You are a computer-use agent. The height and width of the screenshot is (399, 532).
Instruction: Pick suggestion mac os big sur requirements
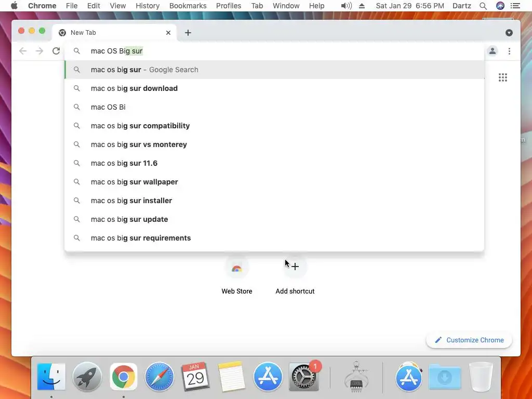point(274,238)
